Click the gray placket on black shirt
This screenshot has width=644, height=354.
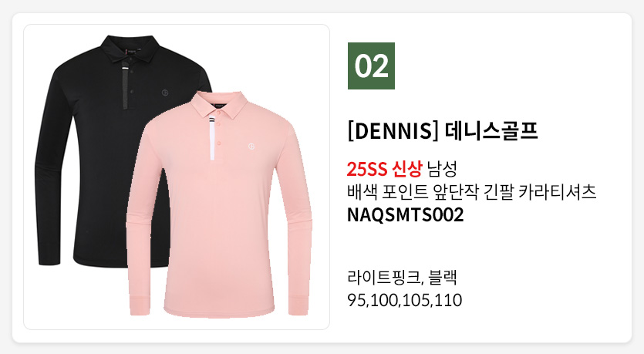pos(125,86)
